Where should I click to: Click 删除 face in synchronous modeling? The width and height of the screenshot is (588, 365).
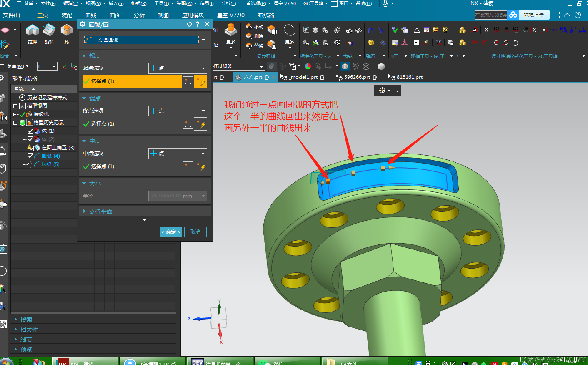(x=255, y=36)
